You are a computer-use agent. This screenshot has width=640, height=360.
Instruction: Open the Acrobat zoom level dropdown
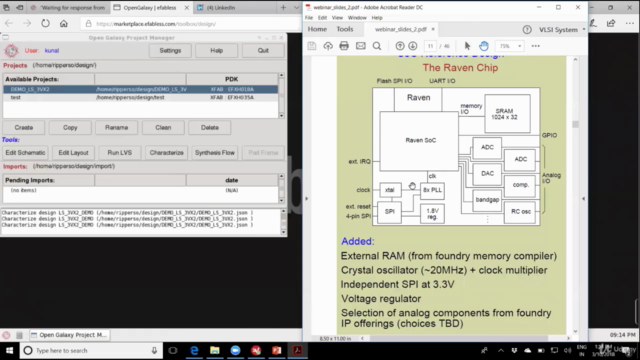(x=519, y=46)
